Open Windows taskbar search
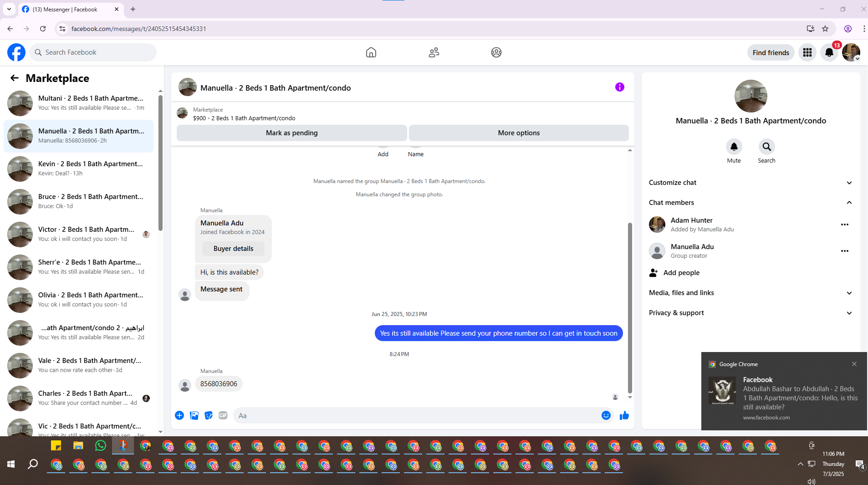The image size is (868, 485). [x=33, y=464]
